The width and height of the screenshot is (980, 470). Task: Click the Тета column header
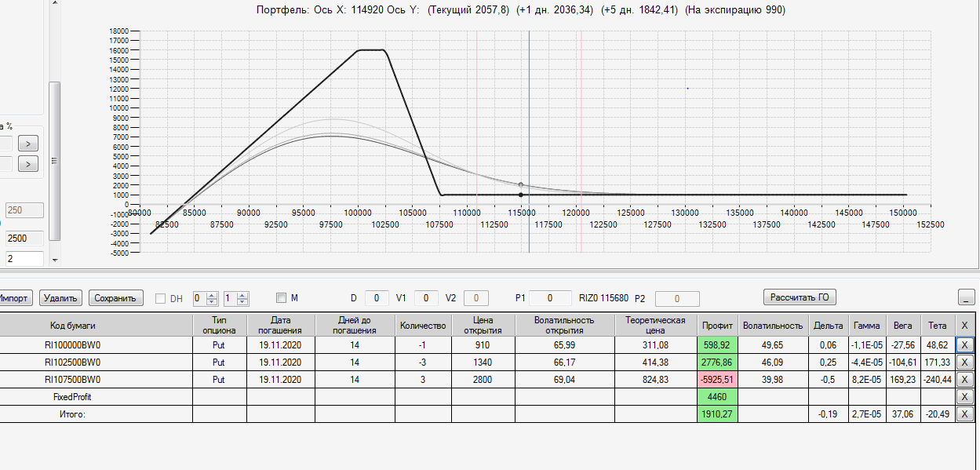[x=937, y=325]
